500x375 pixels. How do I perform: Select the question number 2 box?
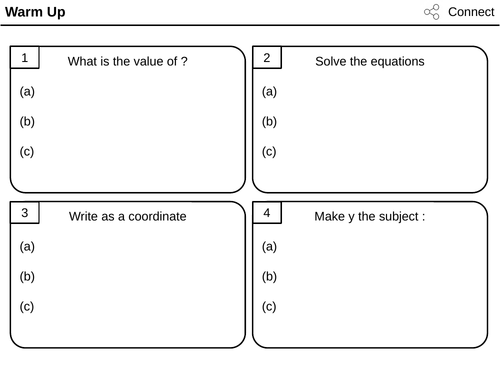(267, 58)
